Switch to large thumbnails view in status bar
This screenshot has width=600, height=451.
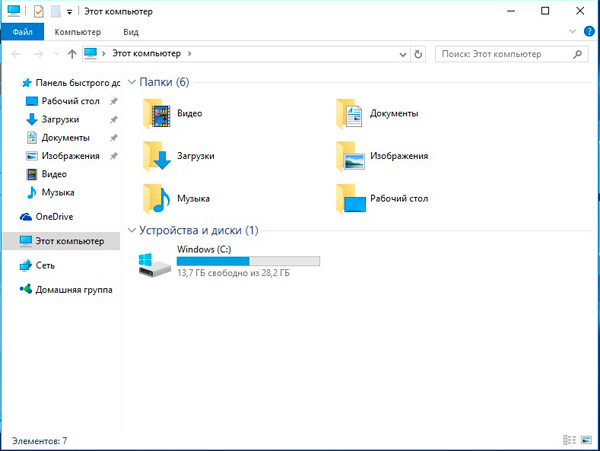point(586,440)
